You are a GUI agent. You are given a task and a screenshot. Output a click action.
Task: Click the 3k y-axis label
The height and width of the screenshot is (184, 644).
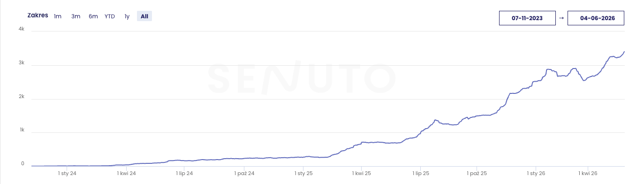click(21, 63)
